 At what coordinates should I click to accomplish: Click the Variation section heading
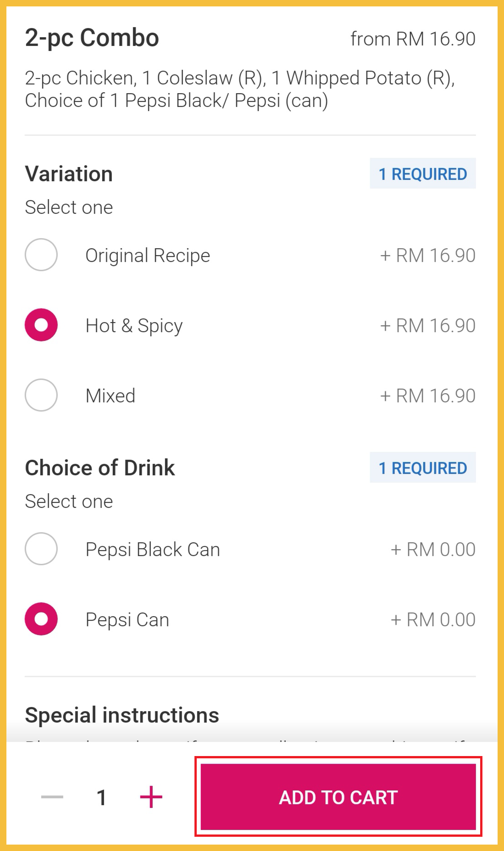coord(69,174)
